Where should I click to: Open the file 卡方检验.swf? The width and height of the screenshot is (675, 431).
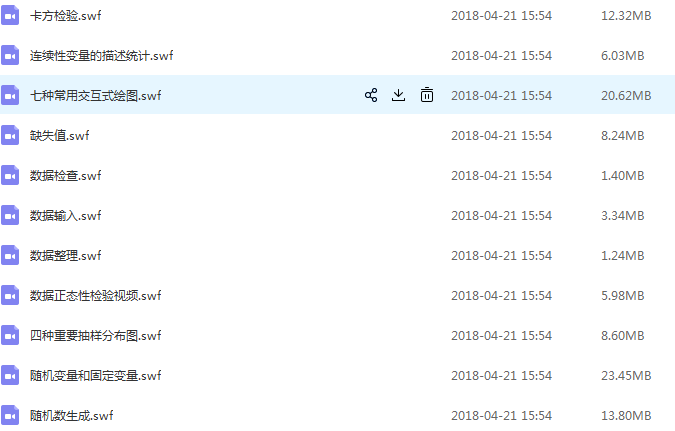[65, 16]
